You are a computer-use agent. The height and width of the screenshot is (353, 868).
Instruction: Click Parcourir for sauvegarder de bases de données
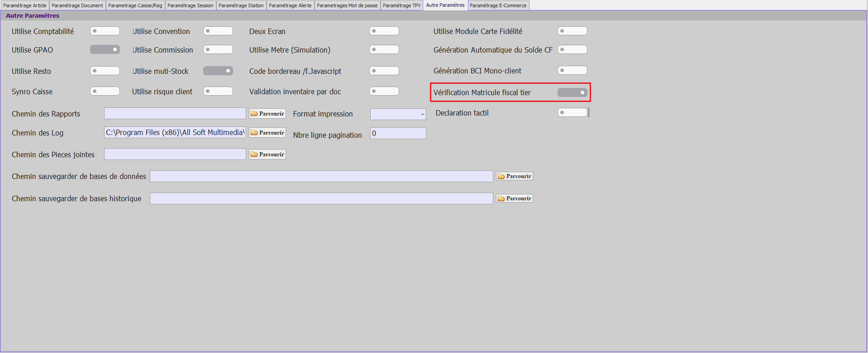coord(515,176)
